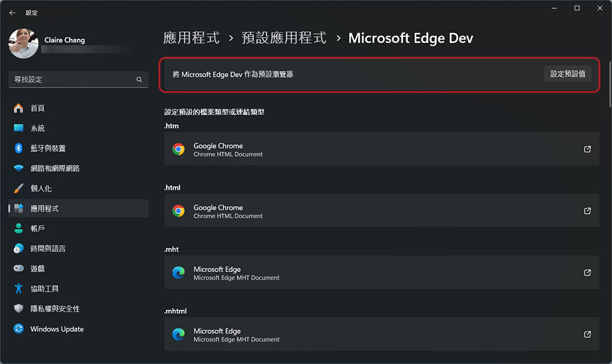Click the globe clock icon for 時間與語言
Viewport: 612px width, 364px height.
coord(18,248)
